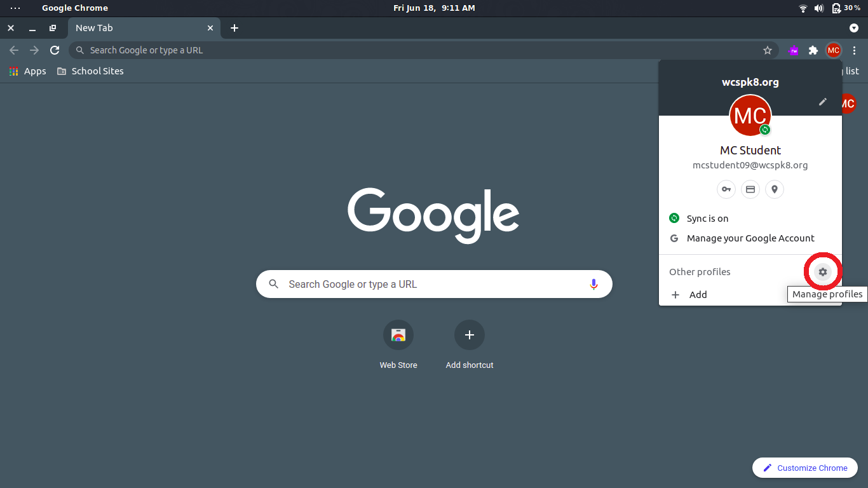
Task: Click the wcspk8.org header text
Action: click(750, 82)
